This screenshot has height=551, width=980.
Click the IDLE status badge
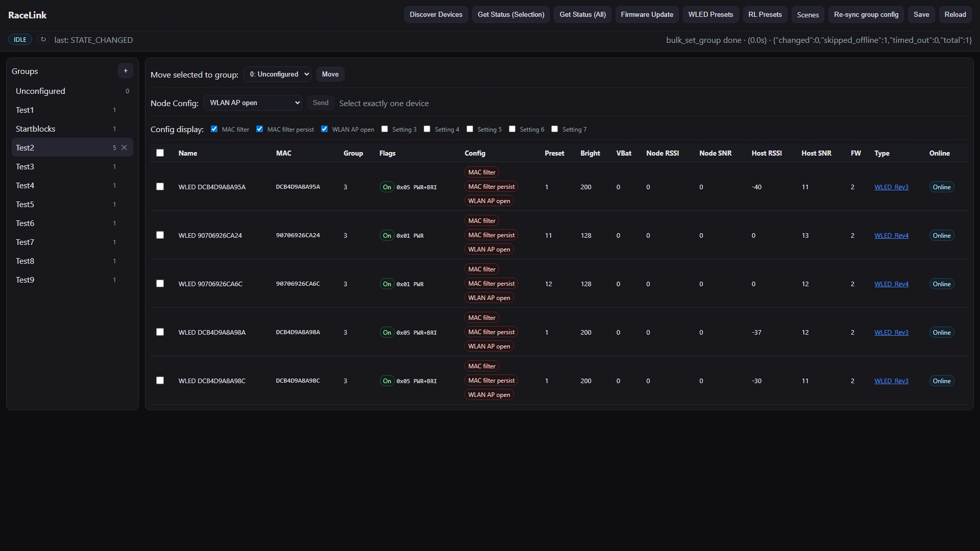tap(20, 40)
